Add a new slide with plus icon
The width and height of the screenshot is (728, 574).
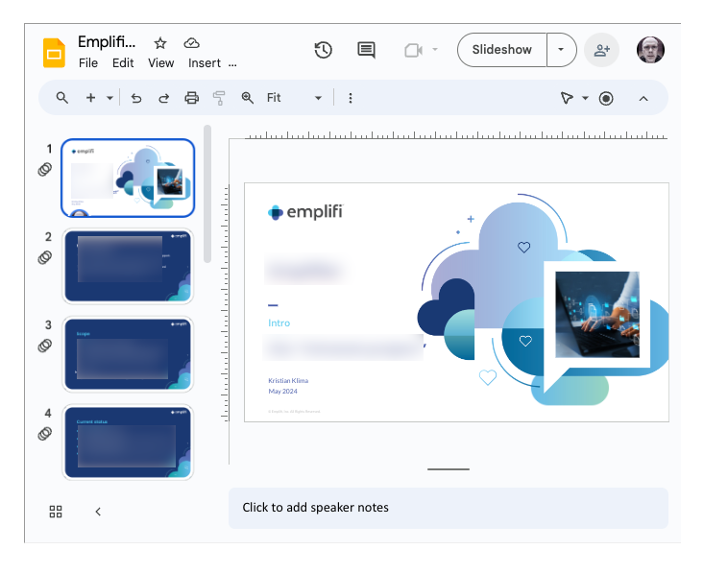90,98
